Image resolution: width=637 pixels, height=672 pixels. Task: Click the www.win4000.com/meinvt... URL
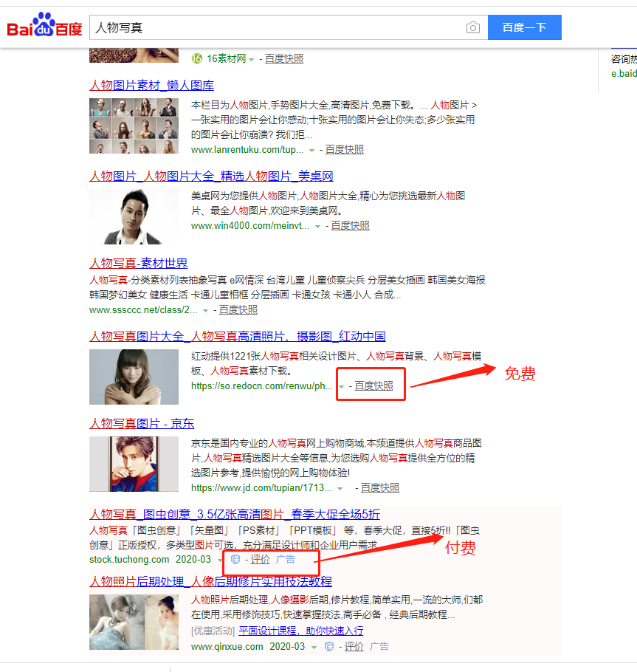pyautogui.click(x=250, y=226)
